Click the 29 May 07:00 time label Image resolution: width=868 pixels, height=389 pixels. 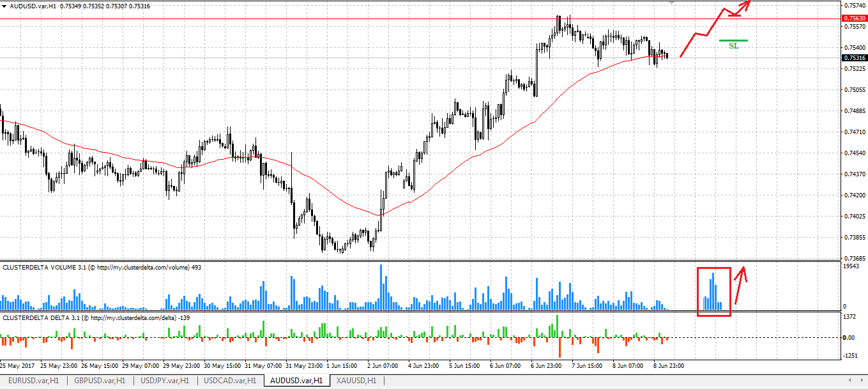[x=139, y=367]
